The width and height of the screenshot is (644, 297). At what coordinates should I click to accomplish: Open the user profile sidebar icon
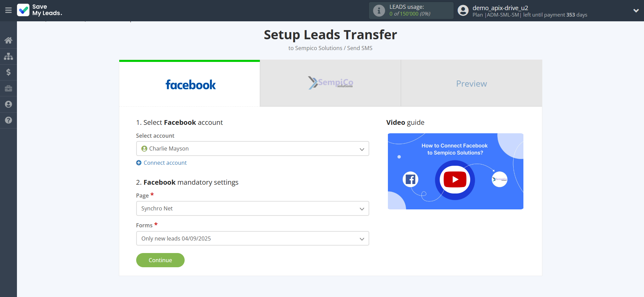(x=8, y=104)
